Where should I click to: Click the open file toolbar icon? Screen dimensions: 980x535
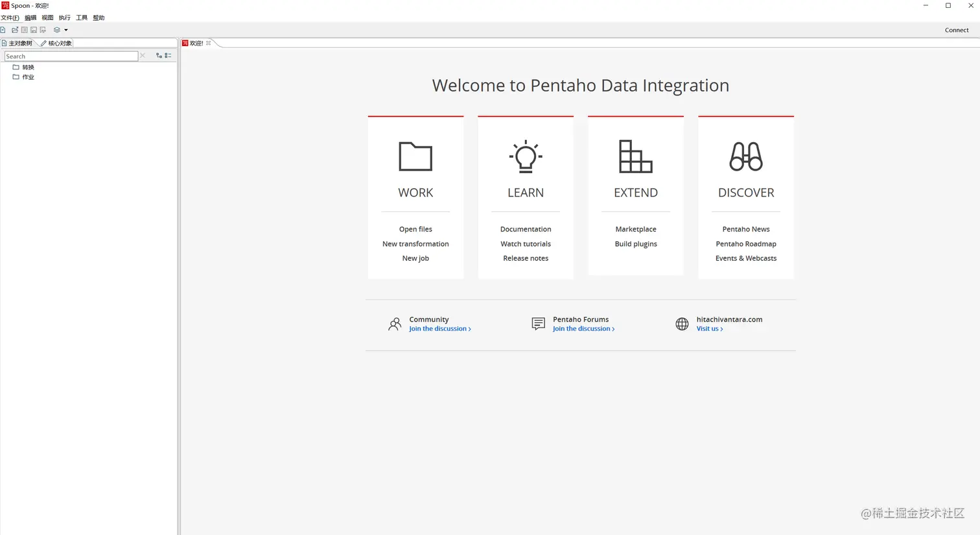15,30
